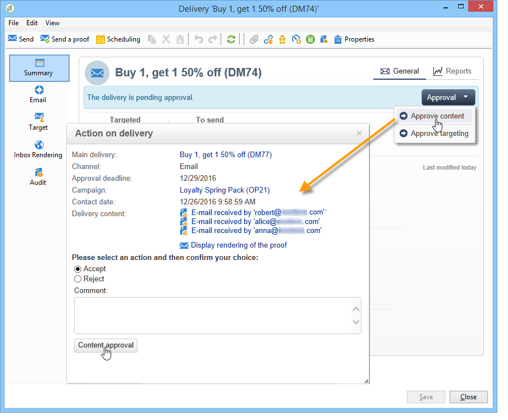
Task: Click the Targeted column label
Action: tap(125, 120)
